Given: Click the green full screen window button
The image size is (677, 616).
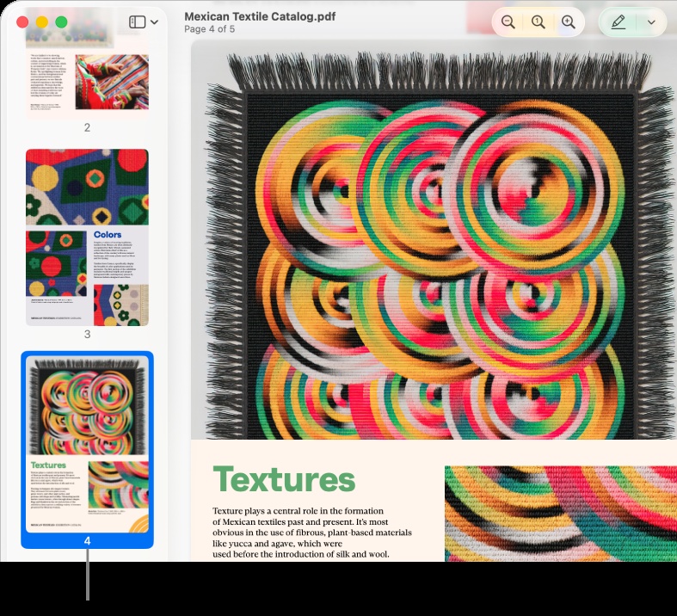Looking at the screenshot, I should pyautogui.click(x=61, y=22).
